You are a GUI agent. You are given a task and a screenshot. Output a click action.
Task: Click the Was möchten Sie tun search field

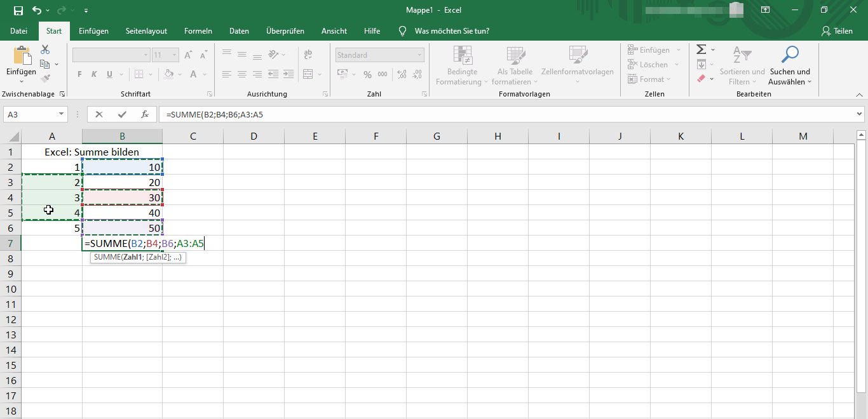click(x=451, y=31)
